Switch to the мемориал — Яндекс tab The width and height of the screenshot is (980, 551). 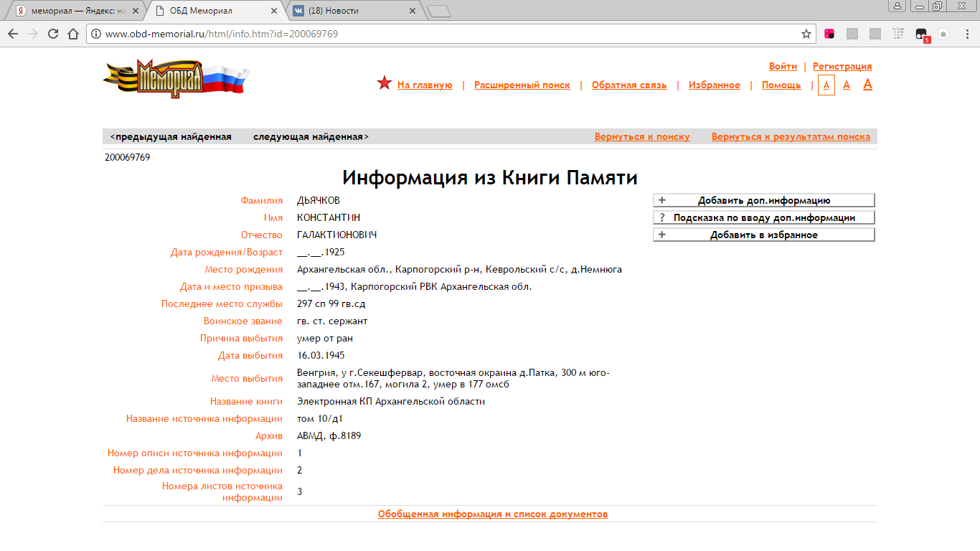(77, 11)
